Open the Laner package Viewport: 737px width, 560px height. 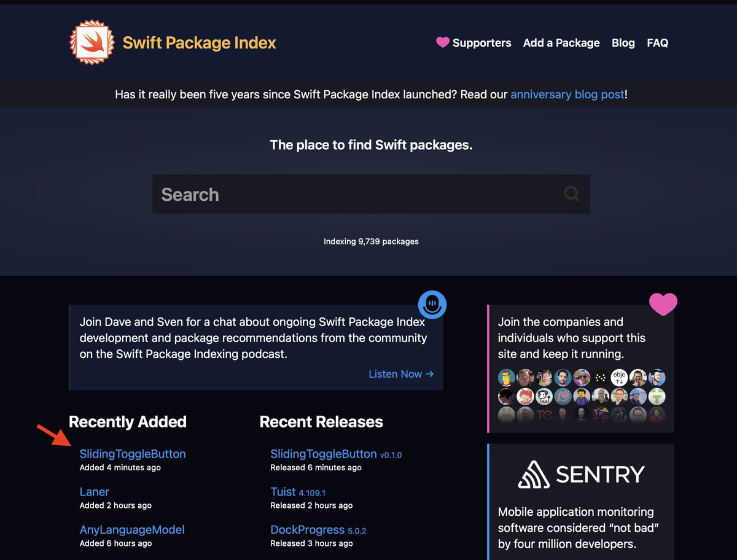[95, 492]
